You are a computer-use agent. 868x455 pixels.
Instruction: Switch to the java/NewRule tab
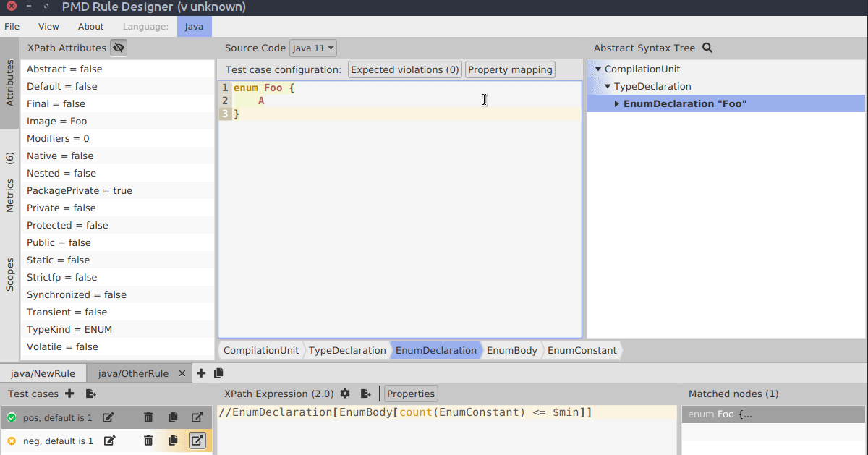pos(43,374)
